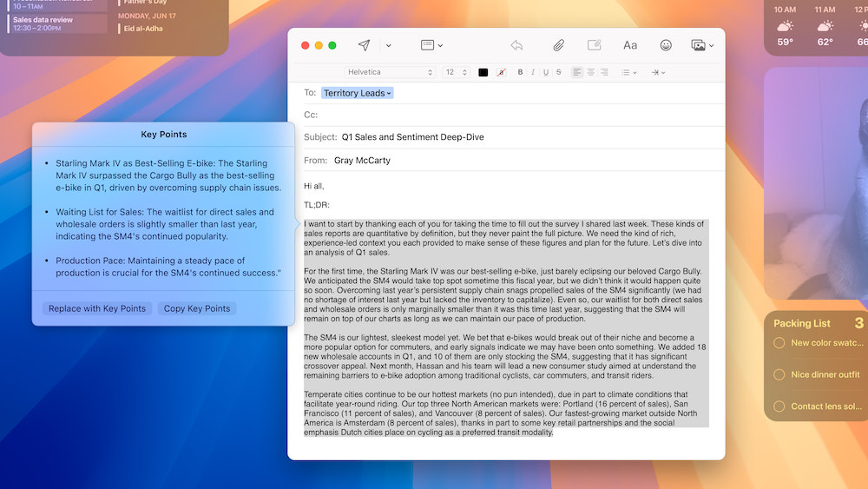Toggle underline formatting

[545, 72]
